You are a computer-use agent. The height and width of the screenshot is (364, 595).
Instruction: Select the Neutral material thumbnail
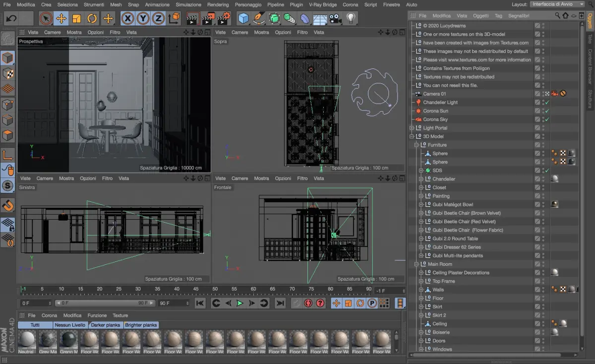click(x=27, y=340)
